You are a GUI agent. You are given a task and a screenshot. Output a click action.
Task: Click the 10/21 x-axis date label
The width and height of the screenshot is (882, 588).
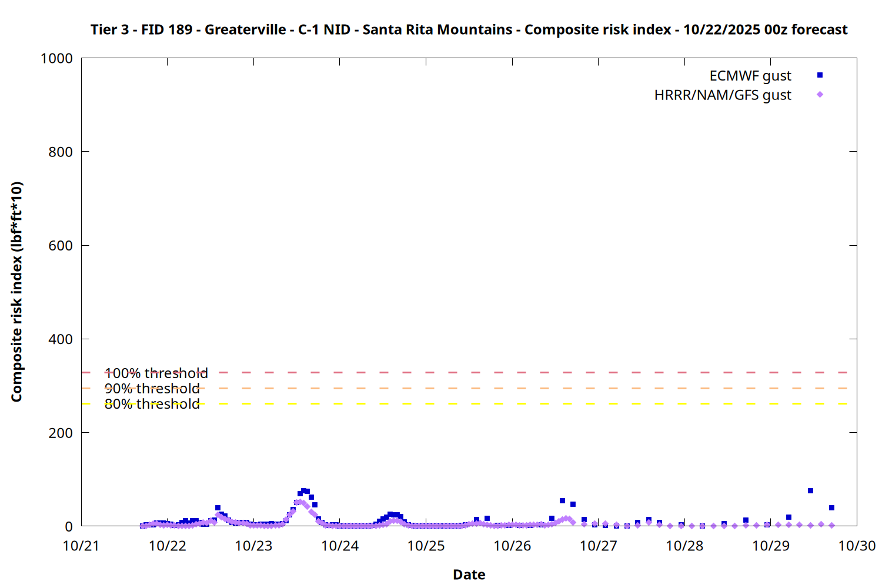point(81,546)
